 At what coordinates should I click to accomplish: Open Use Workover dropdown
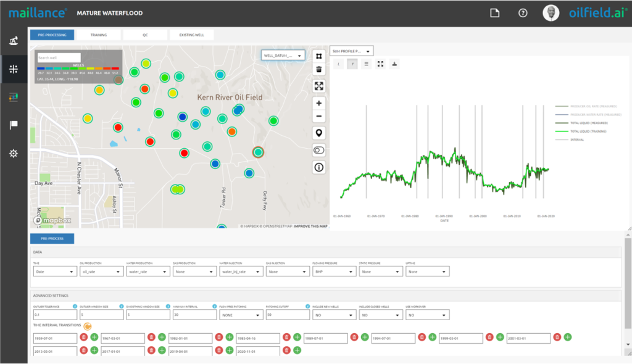click(x=427, y=315)
